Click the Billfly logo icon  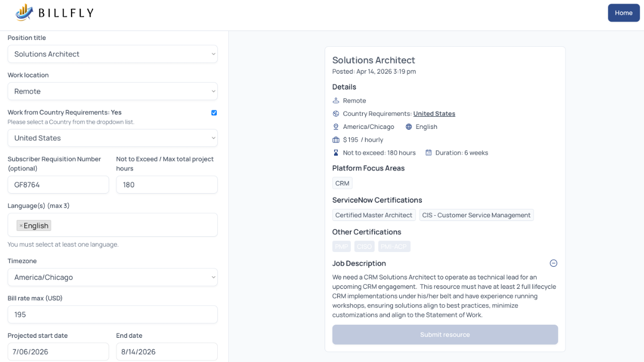[x=24, y=13]
